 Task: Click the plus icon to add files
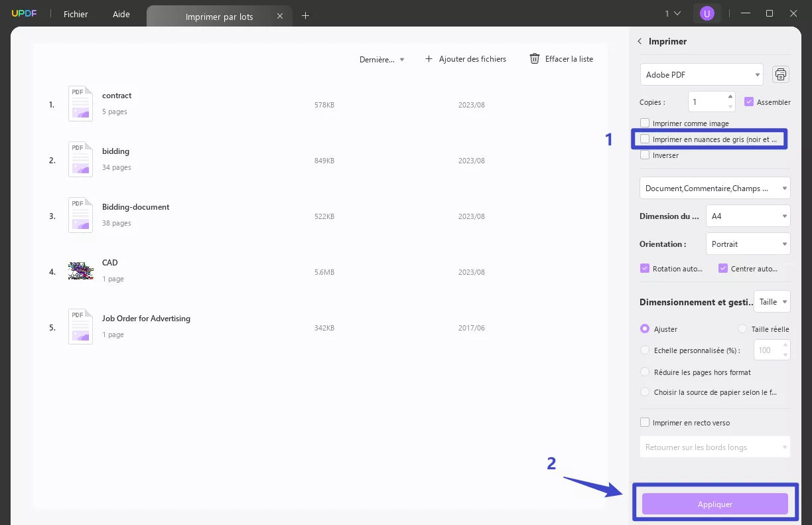pyautogui.click(x=429, y=59)
